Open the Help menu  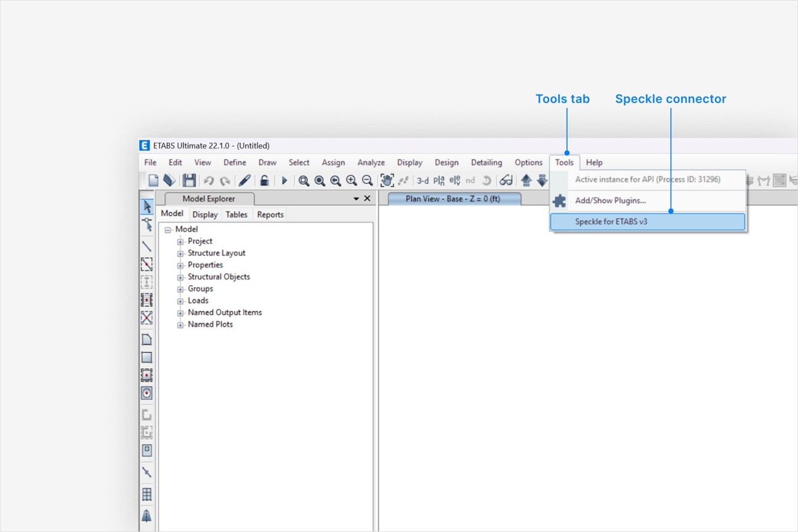(x=594, y=163)
